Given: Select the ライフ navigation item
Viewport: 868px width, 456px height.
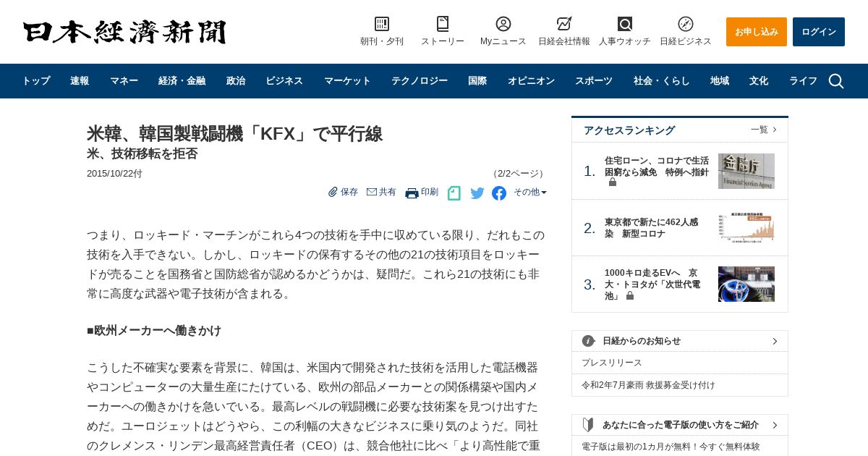Looking at the screenshot, I should pyautogui.click(x=803, y=81).
